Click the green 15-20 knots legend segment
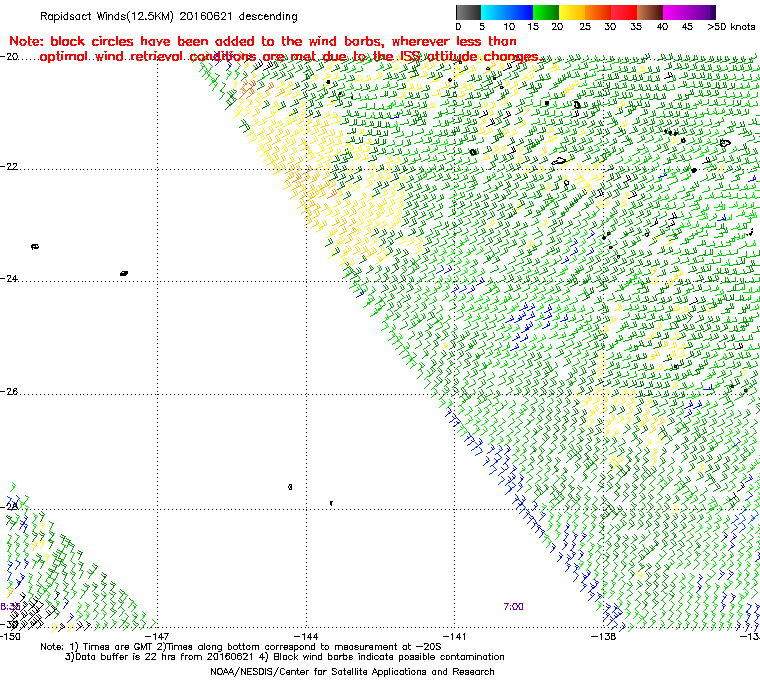 coord(546,13)
